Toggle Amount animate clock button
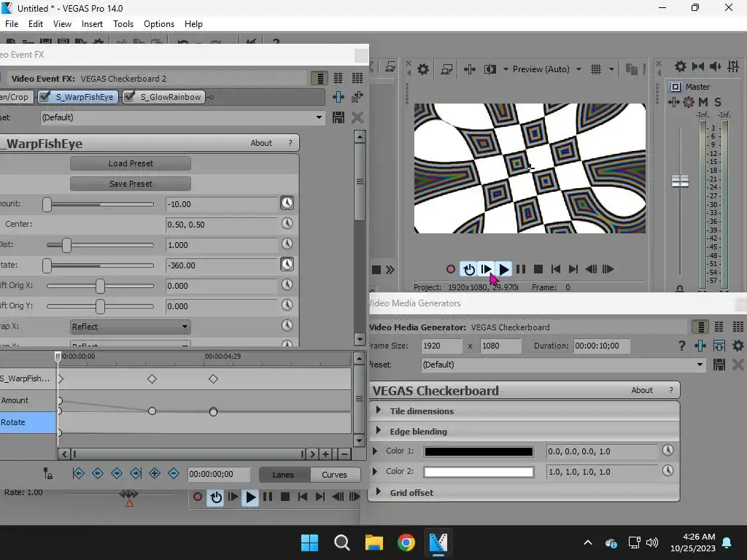 coord(287,203)
